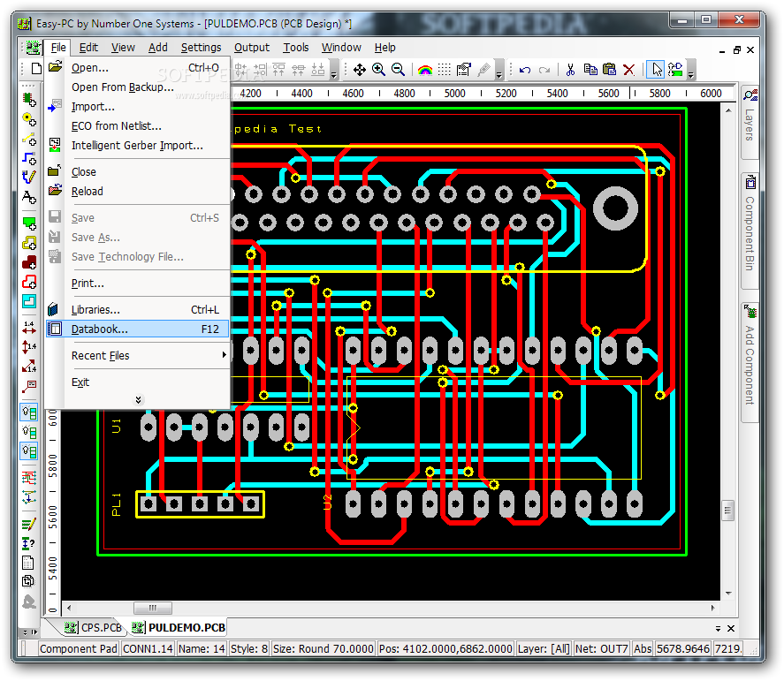The width and height of the screenshot is (784, 681).
Task: Open the Add Component side panel
Action: coord(750,363)
